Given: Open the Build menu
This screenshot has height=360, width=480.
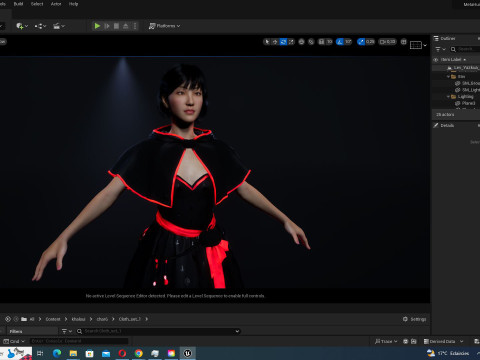Looking at the screenshot, I should coord(18,4).
